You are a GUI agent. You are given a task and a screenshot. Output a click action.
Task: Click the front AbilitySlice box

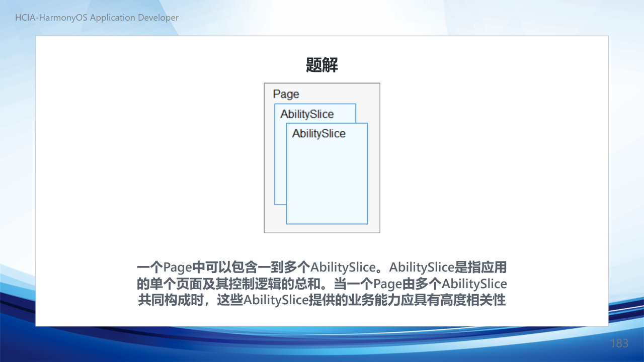(x=327, y=173)
